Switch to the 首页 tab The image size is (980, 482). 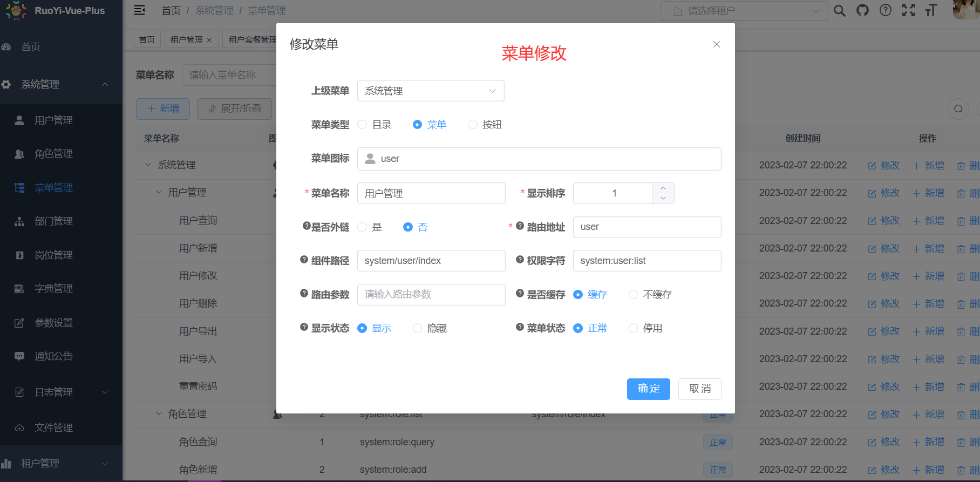click(147, 39)
